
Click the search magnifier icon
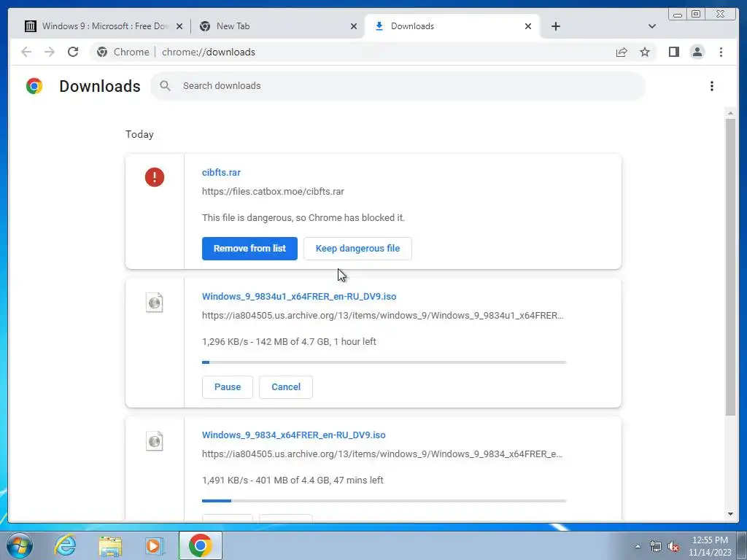pyautogui.click(x=166, y=86)
